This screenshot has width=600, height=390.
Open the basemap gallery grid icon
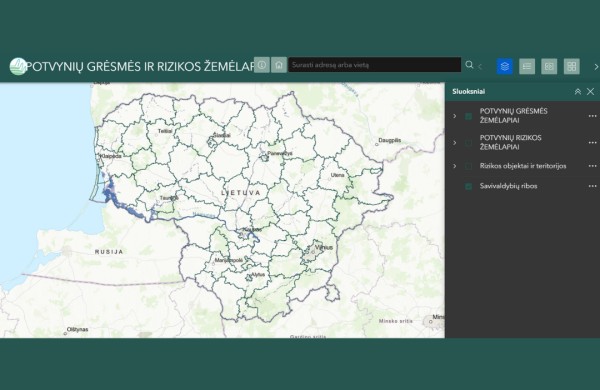point(572,67)
